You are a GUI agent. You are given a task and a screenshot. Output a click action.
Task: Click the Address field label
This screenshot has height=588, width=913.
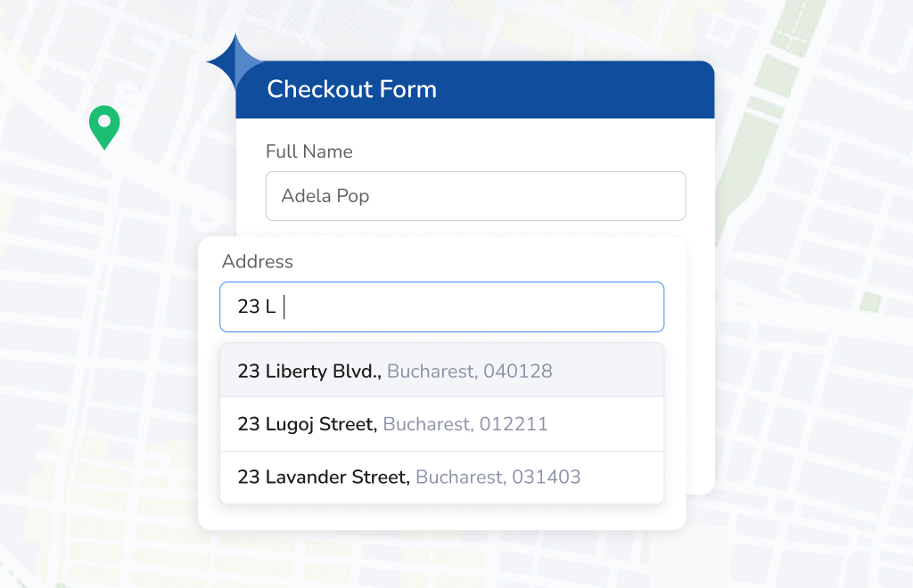click(x=257, y=262)
